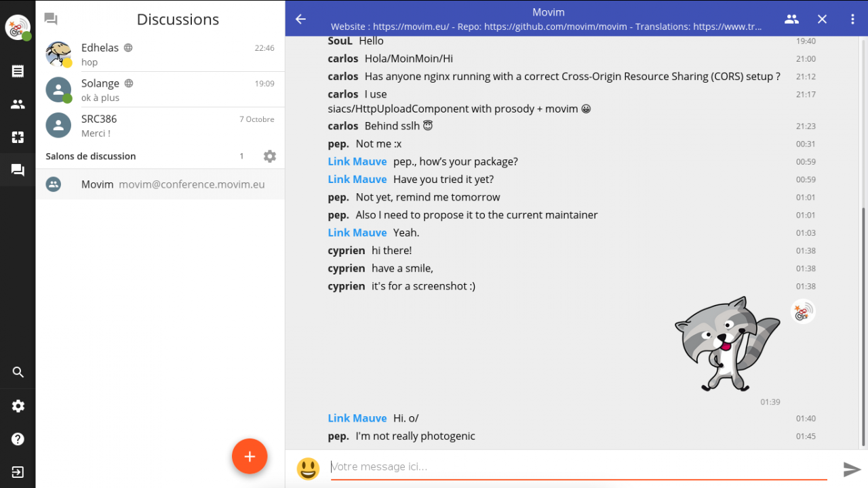Show the Movim room participants list

coord(791,19)
